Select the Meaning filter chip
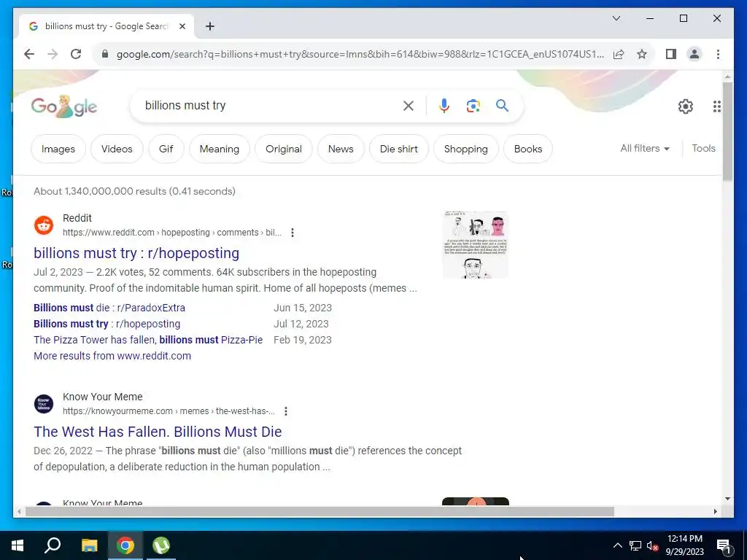Image resolution: width=747 pixels, height=560 pixels. coord(219,149)
